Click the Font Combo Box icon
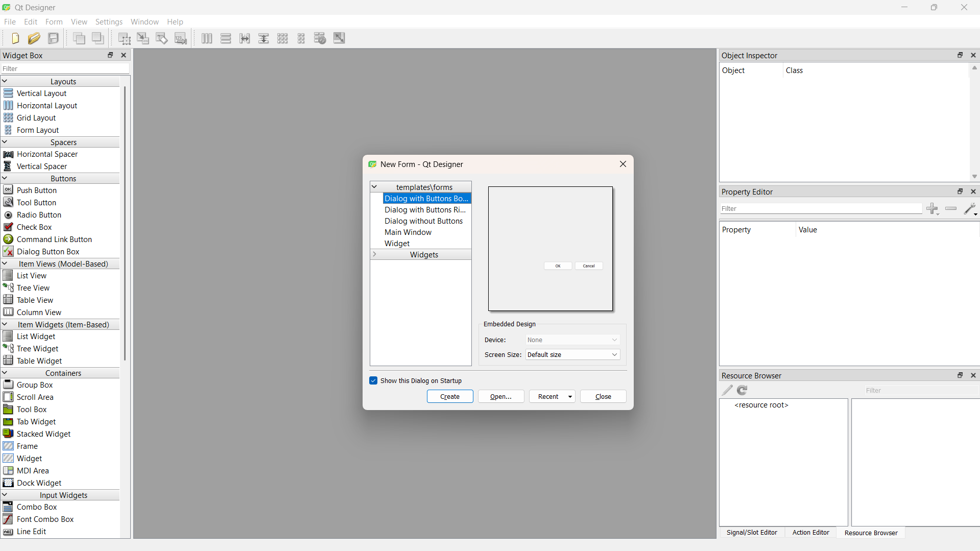 pos(8,519)
